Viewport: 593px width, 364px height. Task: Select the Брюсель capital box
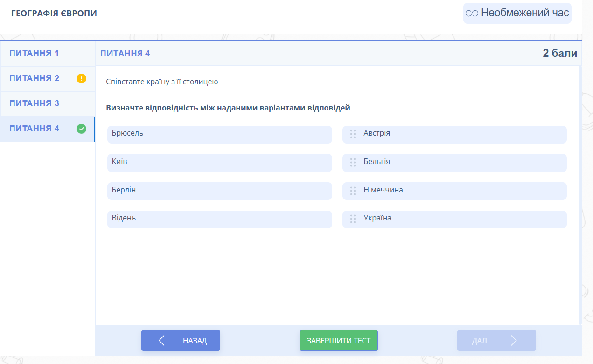pyautogui.click(x=219, y=134)
